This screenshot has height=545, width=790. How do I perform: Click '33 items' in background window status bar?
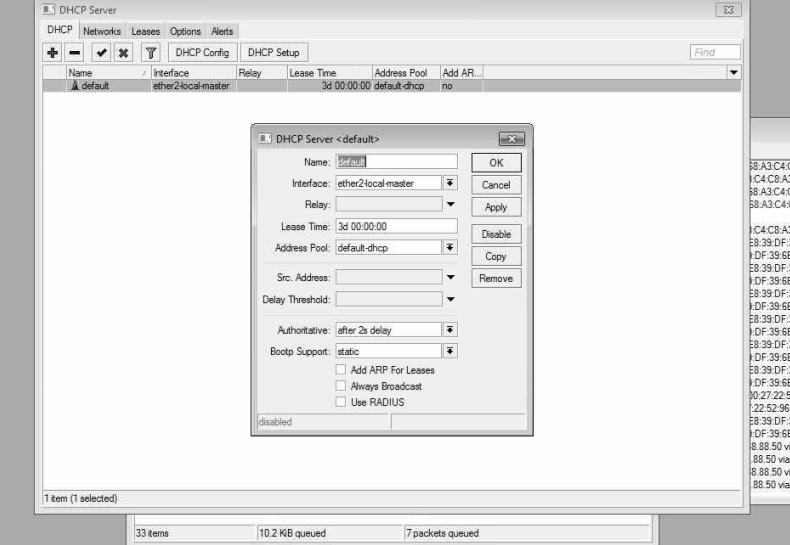point(152,533)
